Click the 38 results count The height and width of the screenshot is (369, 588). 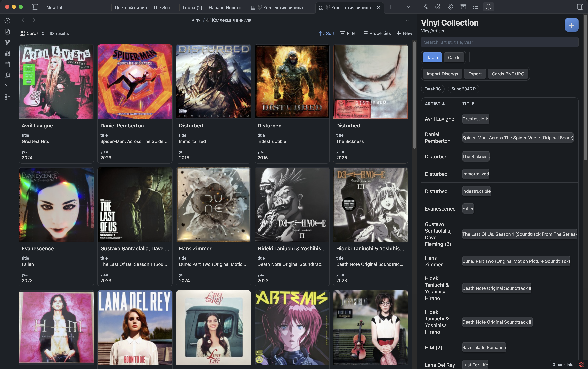pyautogui.click(x=59, y=33)
